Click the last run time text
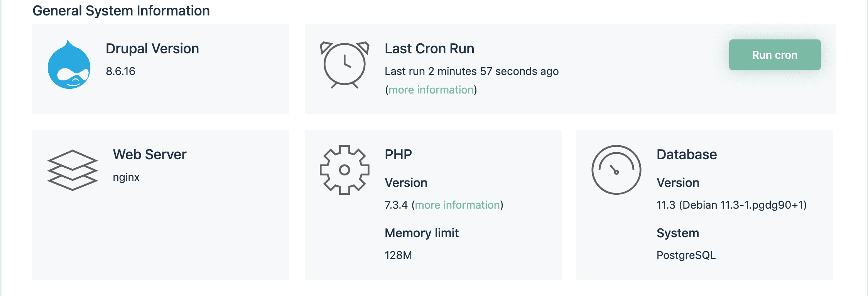The height and width of the screenshot is (296, 868). 472,71
